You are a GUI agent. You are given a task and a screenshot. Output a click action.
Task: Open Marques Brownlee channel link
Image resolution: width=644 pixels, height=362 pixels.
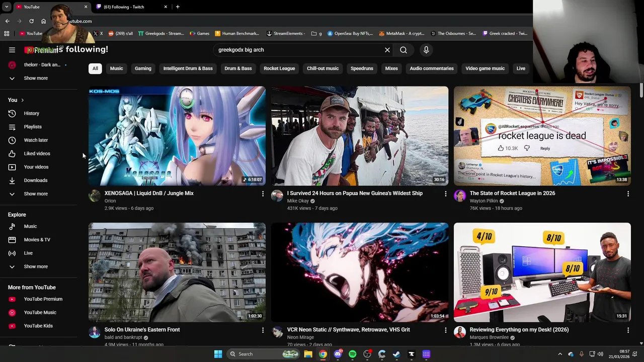coord(489,337)
